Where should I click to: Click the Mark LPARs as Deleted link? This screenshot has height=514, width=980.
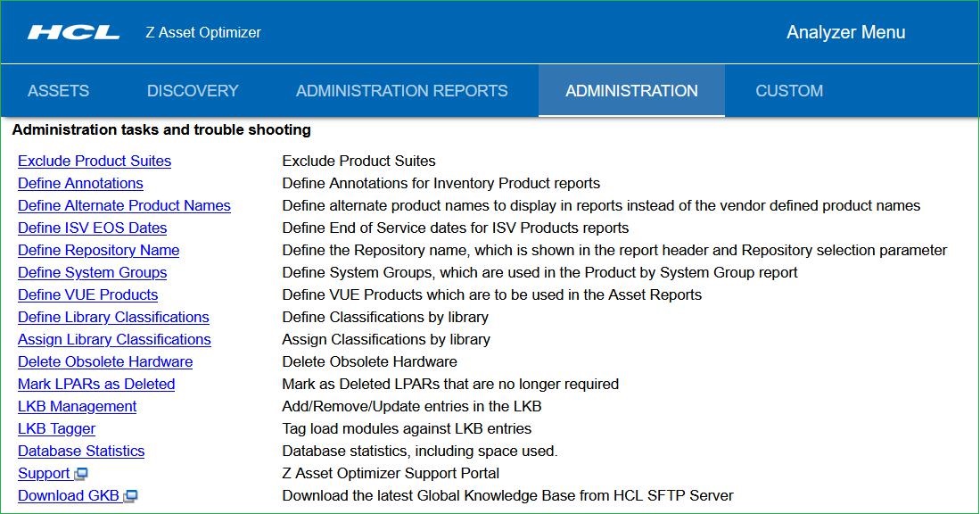(96, 385)
